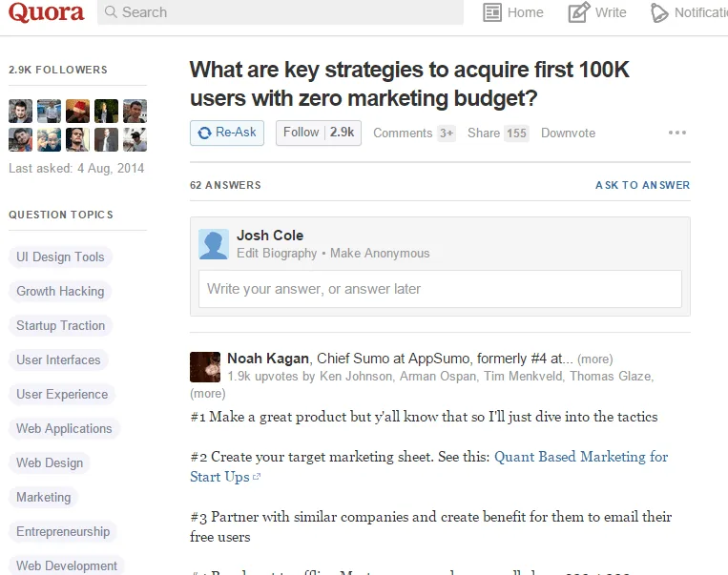Open the Notifications menu item
The height and width of the screenshot is (575, 728).
[x=689, y=12]
